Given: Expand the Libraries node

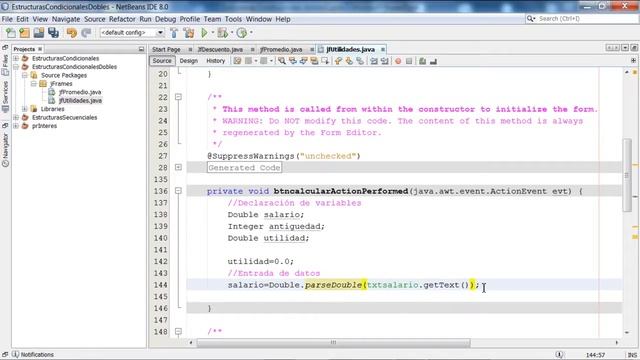Looking at the screenshot, I should tap(24, 109).
